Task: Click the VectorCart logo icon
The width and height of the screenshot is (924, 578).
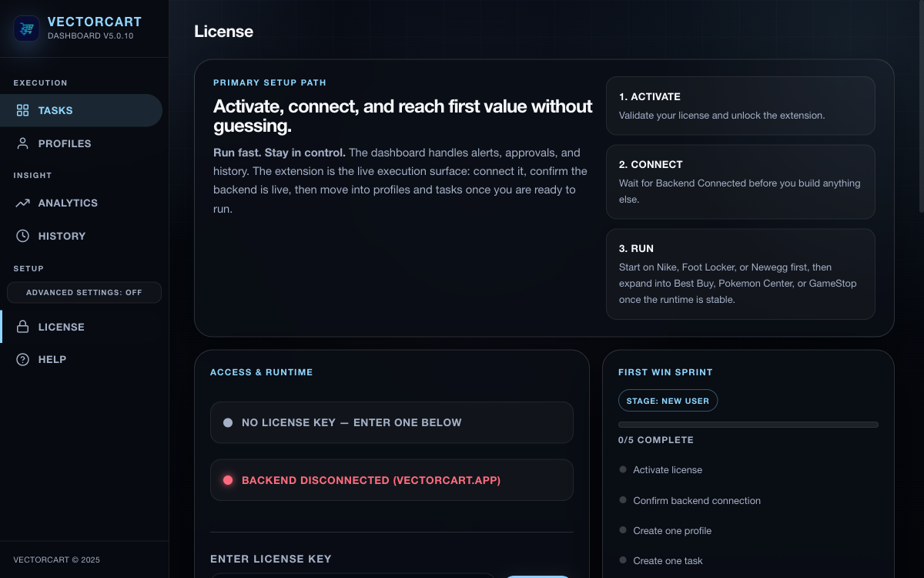Action: coord(26,29)
